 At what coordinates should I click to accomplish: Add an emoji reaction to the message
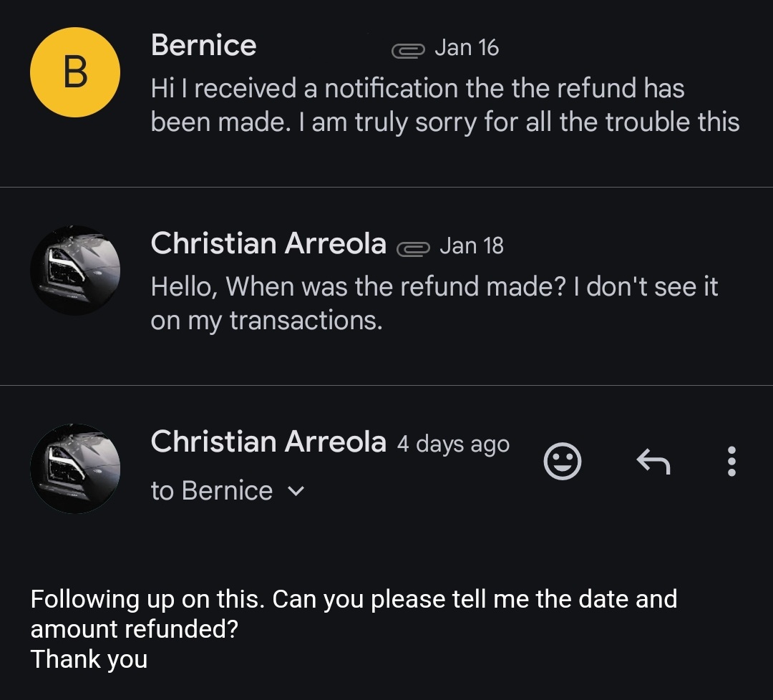(563, 462)
